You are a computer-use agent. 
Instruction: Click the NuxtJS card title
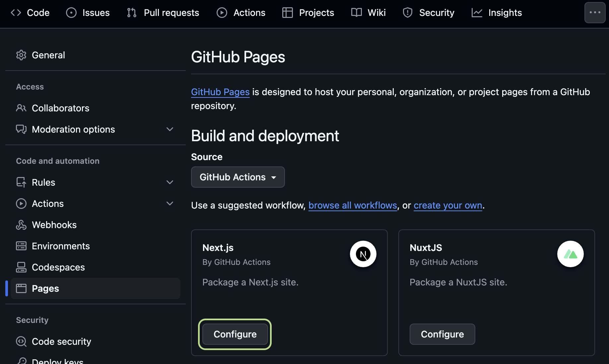click(426, 248)
